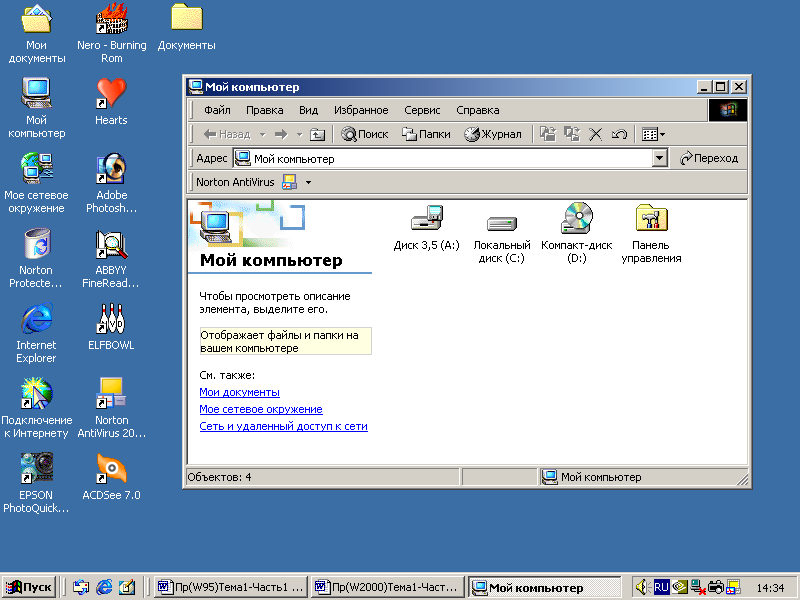
Task: Open the Вид menu
Action: pos(308,110)
